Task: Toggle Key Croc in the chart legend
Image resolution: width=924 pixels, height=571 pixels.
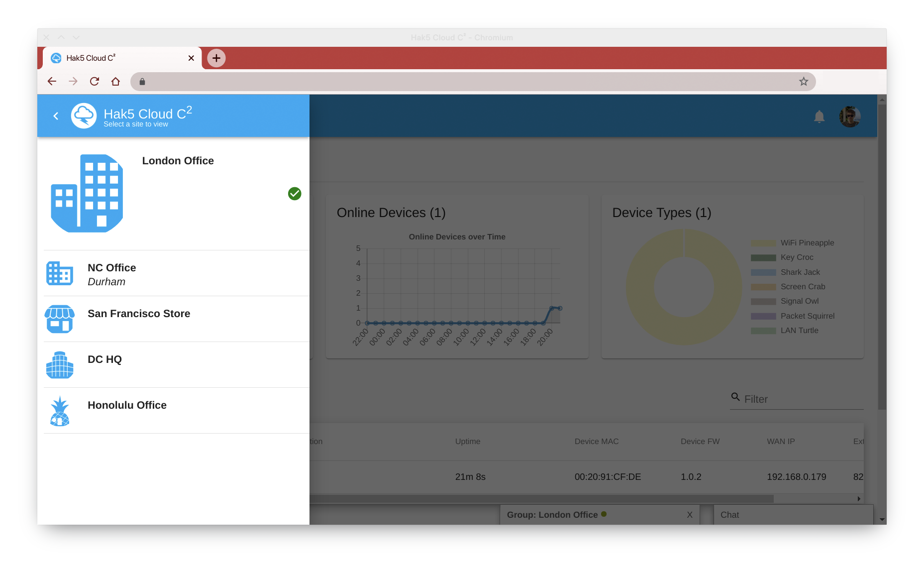Action: tap(797, 257)
